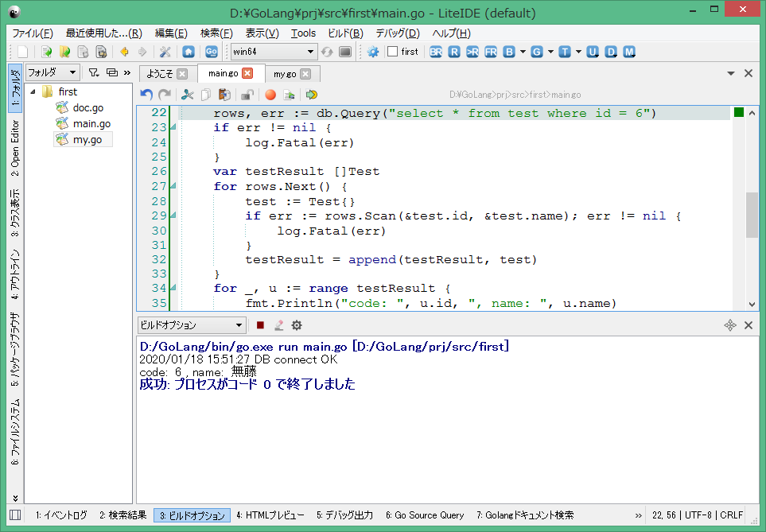766x532 pixels.
Task: Click the red stop square in the build output
Action: point(260,325)
